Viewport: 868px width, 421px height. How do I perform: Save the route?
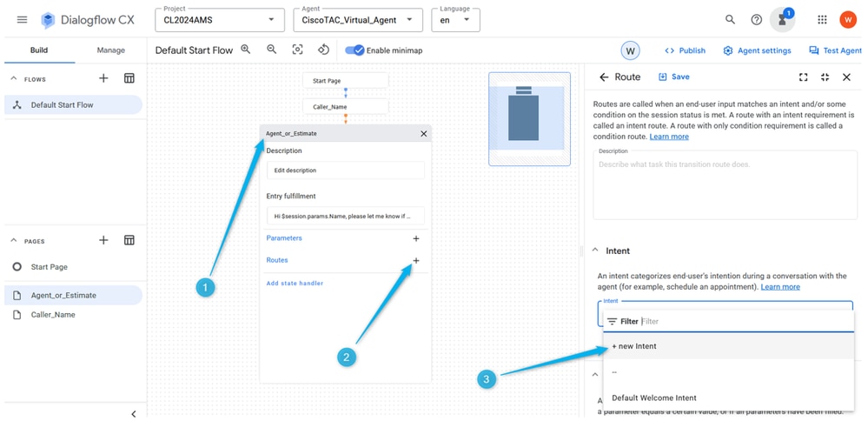click(x=673, y=77)
